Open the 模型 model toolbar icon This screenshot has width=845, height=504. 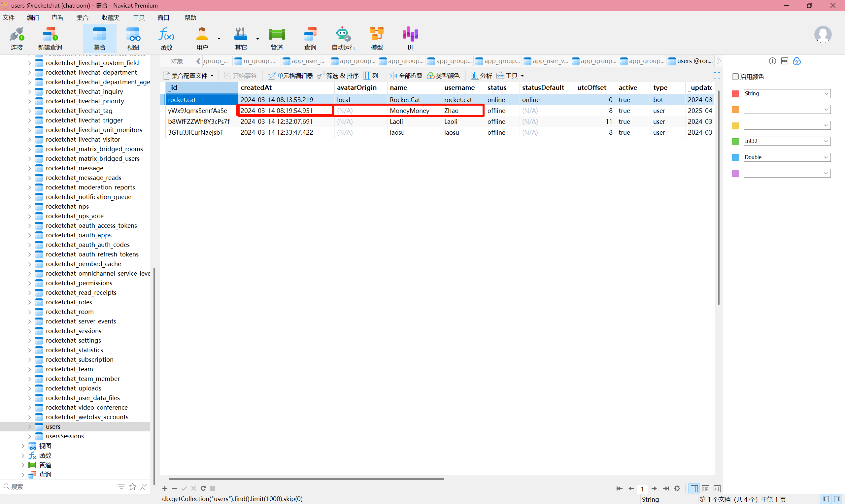pos(377,38)
